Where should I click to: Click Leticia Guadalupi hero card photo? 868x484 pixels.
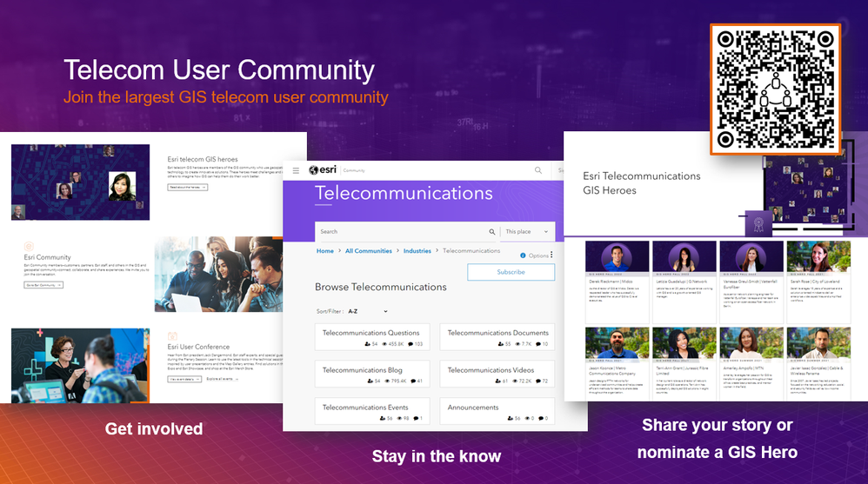684,256
